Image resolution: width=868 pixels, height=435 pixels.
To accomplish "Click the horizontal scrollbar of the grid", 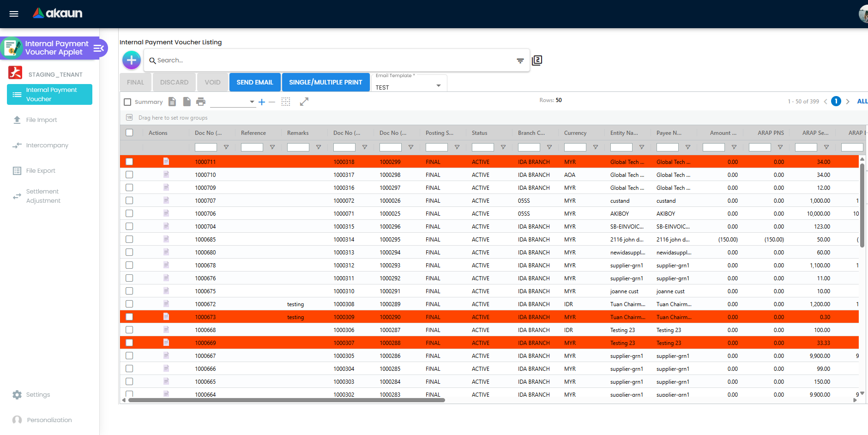I will (286, 400).
